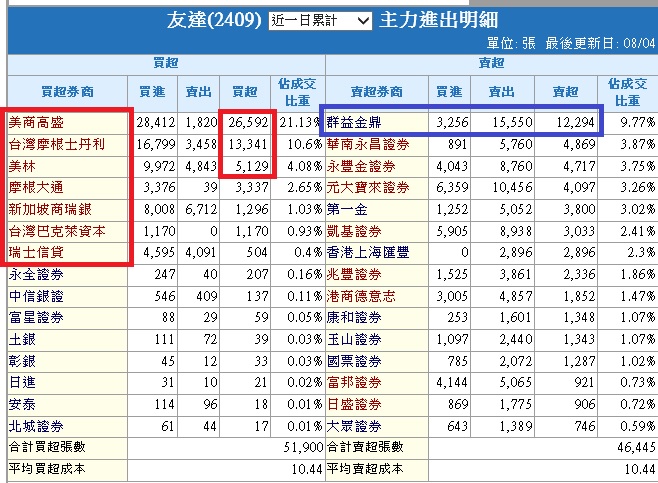Open seller broker link 元大寶來證券

(368, 187)
